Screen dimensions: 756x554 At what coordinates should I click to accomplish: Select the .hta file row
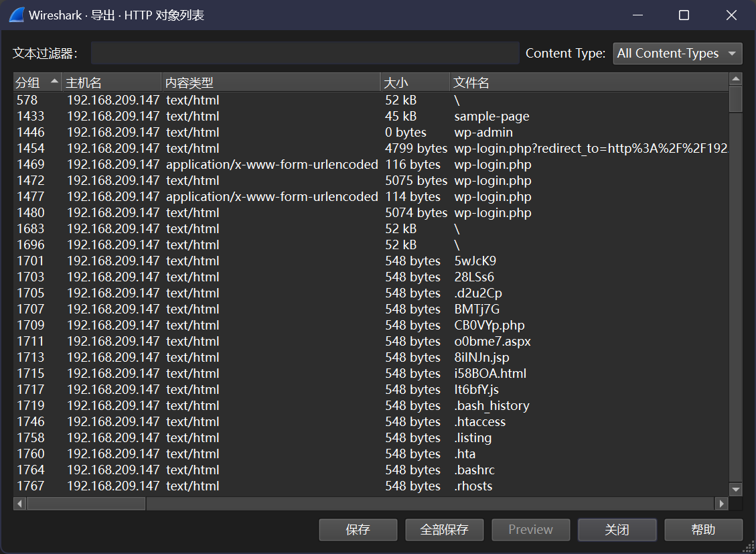(371, 454)
